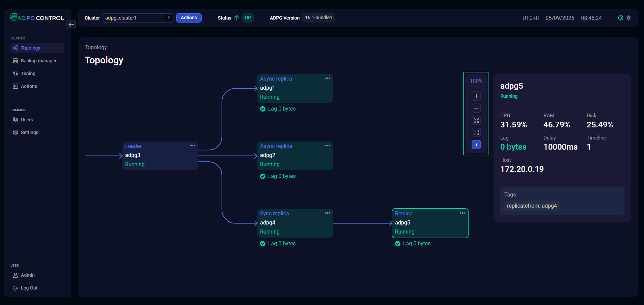Collapse the sidebar using the back arrow

pyautogui.click(x=71, y=25)
